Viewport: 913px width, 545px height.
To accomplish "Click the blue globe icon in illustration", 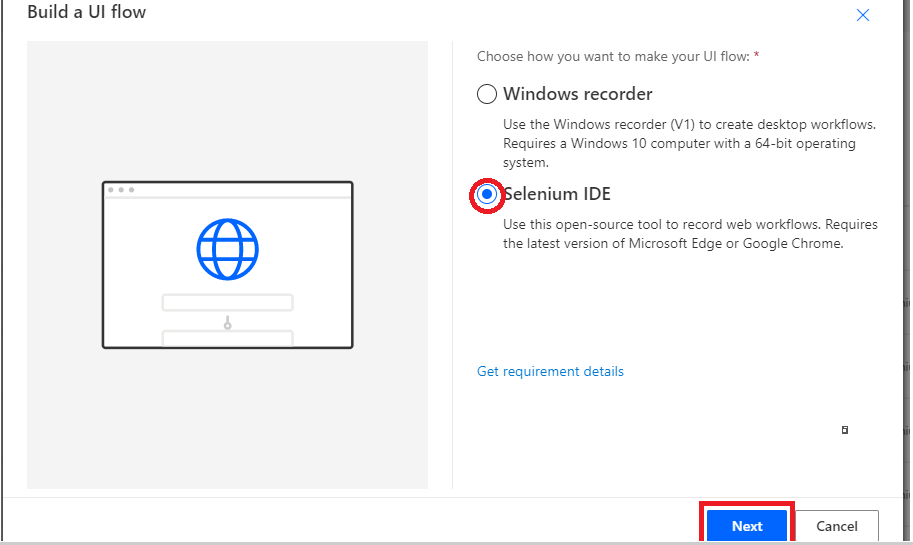I will (x=228, y=249).
